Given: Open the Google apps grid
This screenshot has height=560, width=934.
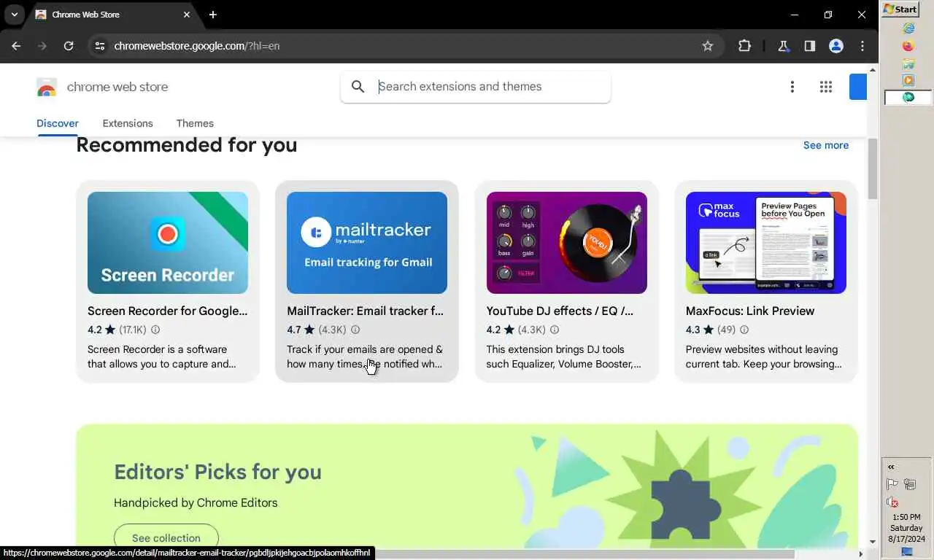Looking at the screenshot, I should 826,87.
